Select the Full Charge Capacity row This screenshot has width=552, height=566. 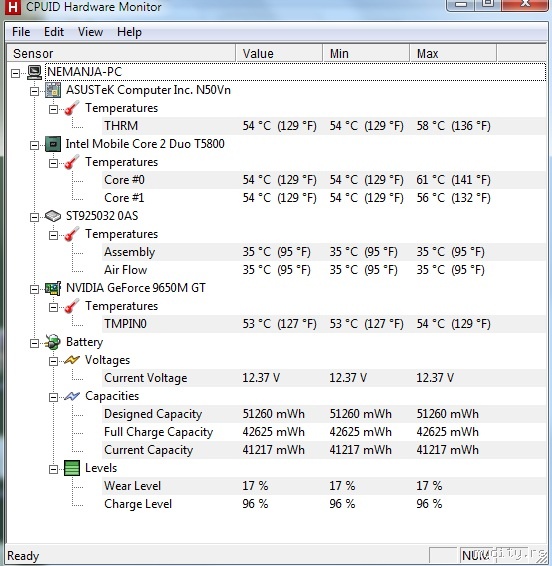(324, 432)
